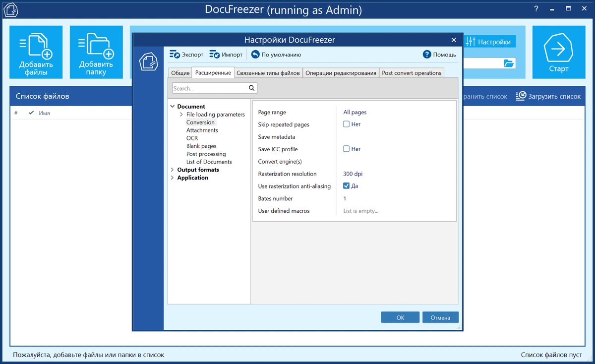Screen dimensions: 595x364
Task: Close the Настройки DocuFreezer dialog
Action: tap(454, 40)
